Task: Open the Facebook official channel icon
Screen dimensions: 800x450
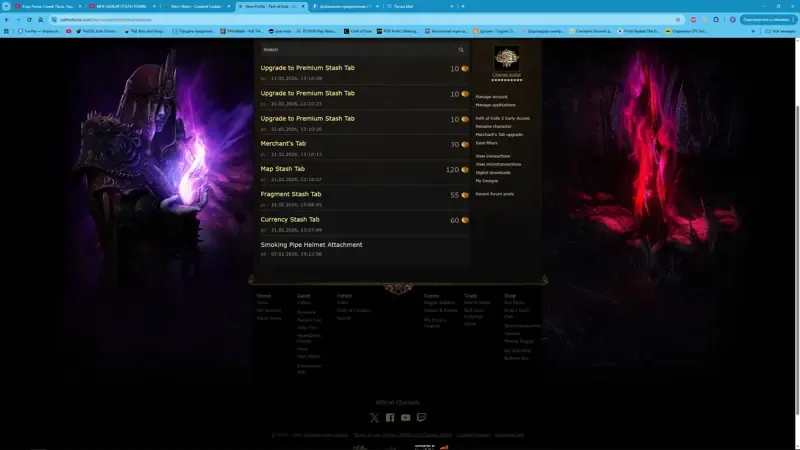Action: click(x=390, y=417)
